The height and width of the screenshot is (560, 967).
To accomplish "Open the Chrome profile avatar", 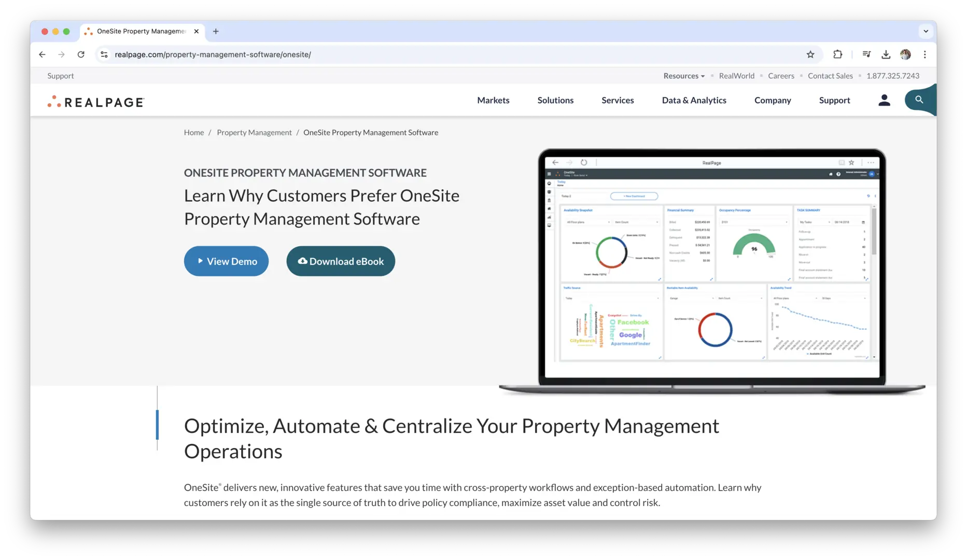I will pos(905,54).
